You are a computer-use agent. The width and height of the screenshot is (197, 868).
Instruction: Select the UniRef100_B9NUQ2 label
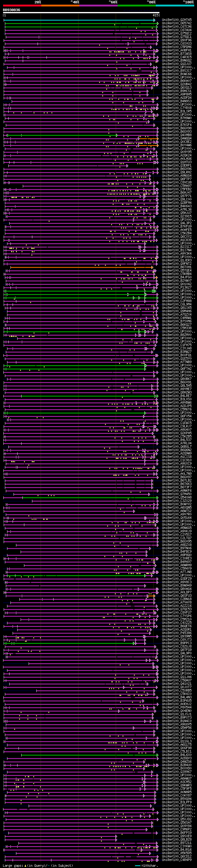[176, 60]
